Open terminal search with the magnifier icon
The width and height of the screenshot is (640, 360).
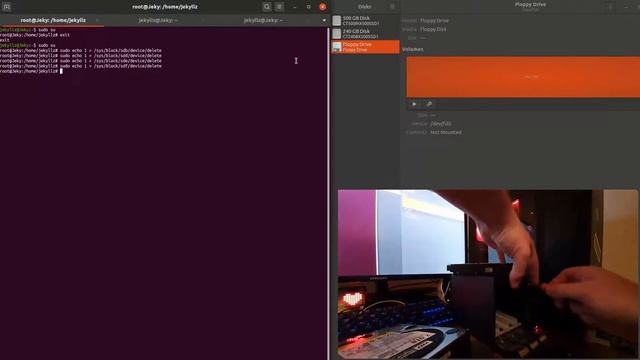(x=267, y=7)
